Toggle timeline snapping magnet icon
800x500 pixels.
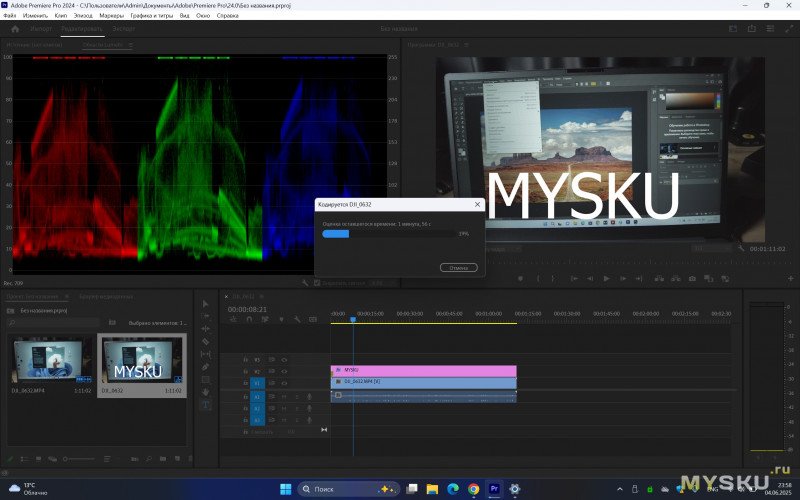pos(249,319)
